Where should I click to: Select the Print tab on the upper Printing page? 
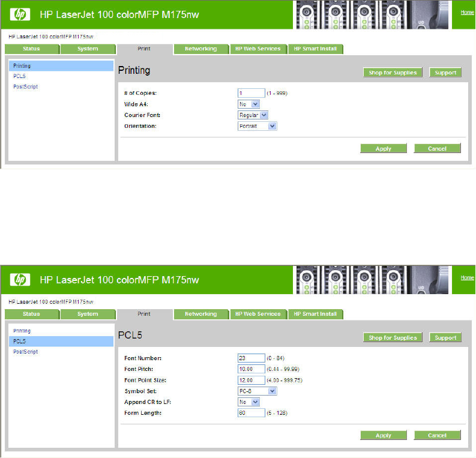pyautogui.click(x=144, y=49)
